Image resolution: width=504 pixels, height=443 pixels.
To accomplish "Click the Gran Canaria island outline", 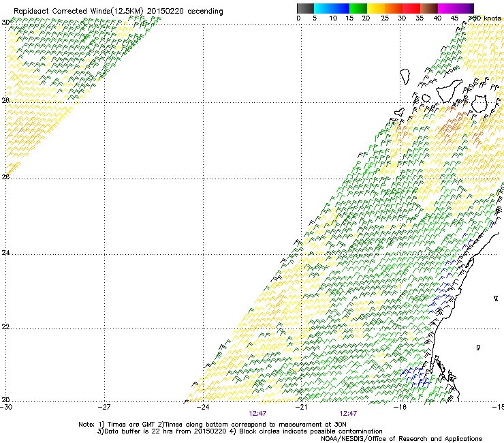I will [479, 104].
